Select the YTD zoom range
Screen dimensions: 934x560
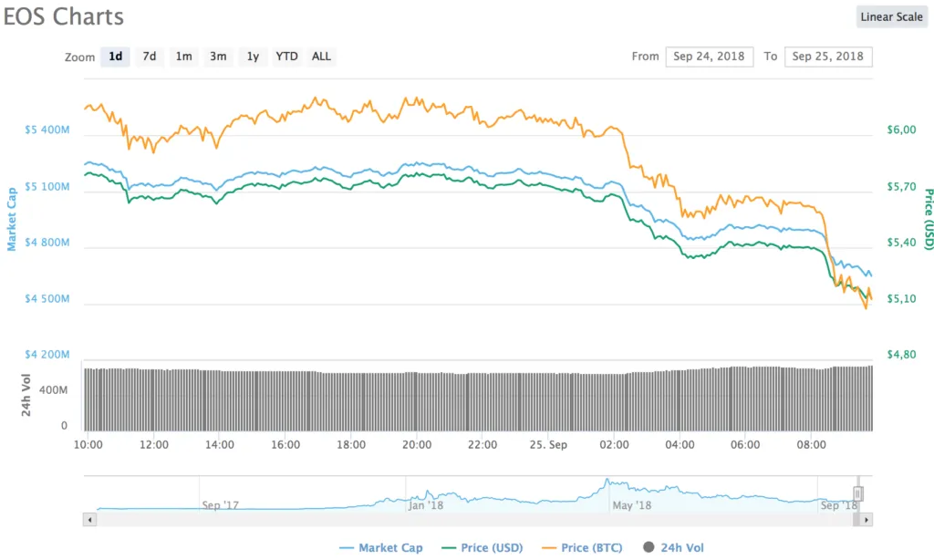pyautogui.click(x=286, y=57)
